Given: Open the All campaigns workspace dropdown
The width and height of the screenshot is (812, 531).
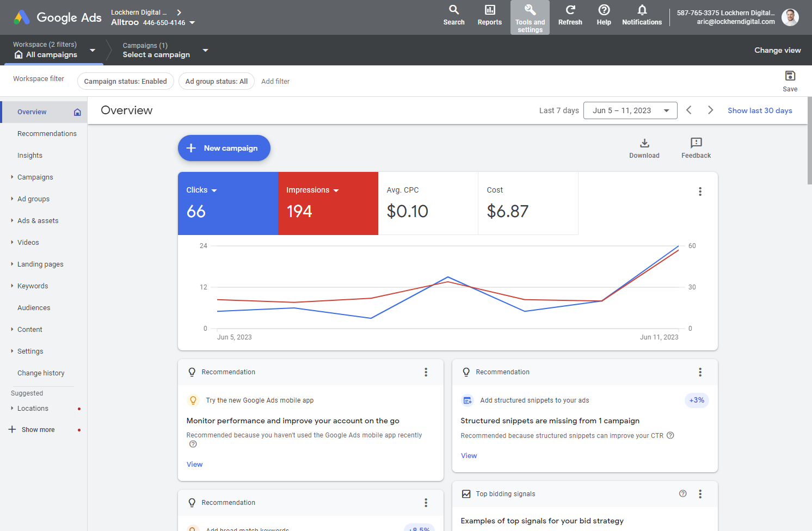Looking at the screenshot, I should [x=93, y=50].
